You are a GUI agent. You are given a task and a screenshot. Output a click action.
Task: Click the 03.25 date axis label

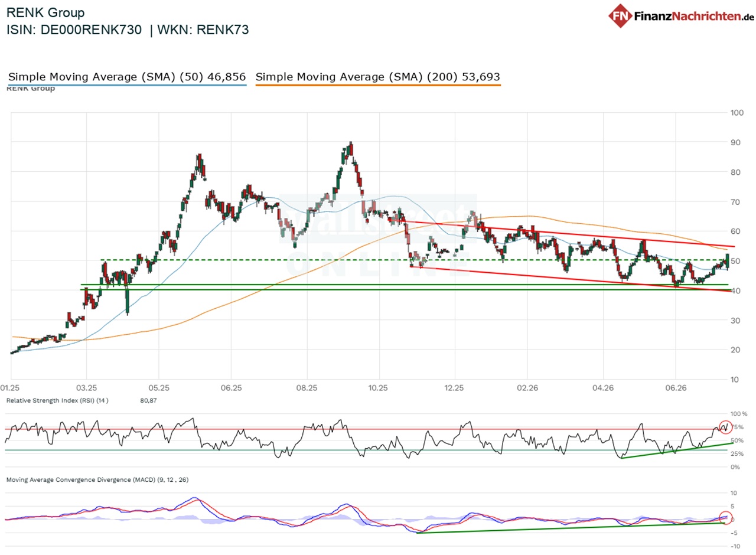[x=86, y=388]
